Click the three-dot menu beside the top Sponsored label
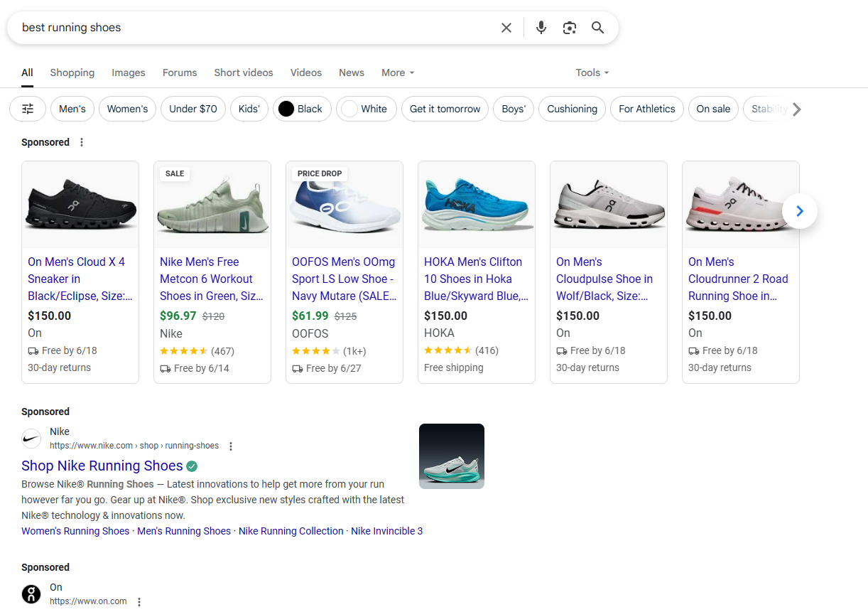Viewport: 868px width, 612px height. click(x=82, y=142)
